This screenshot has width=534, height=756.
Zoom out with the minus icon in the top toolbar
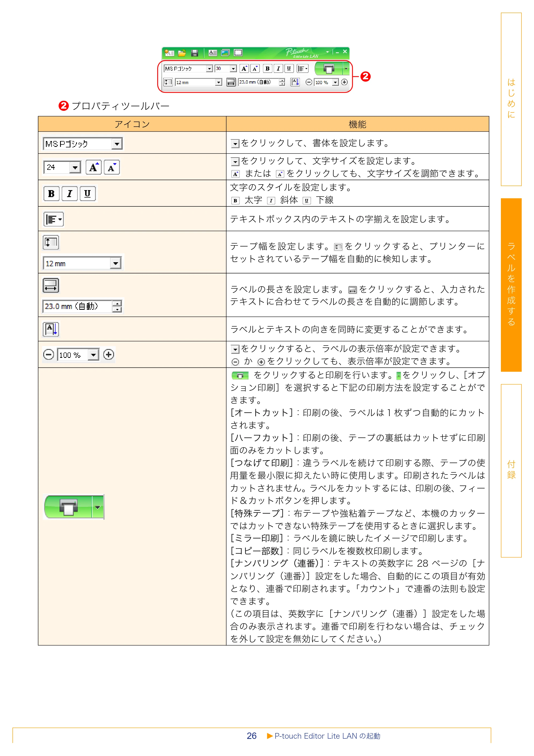click(x=308, y=82)
